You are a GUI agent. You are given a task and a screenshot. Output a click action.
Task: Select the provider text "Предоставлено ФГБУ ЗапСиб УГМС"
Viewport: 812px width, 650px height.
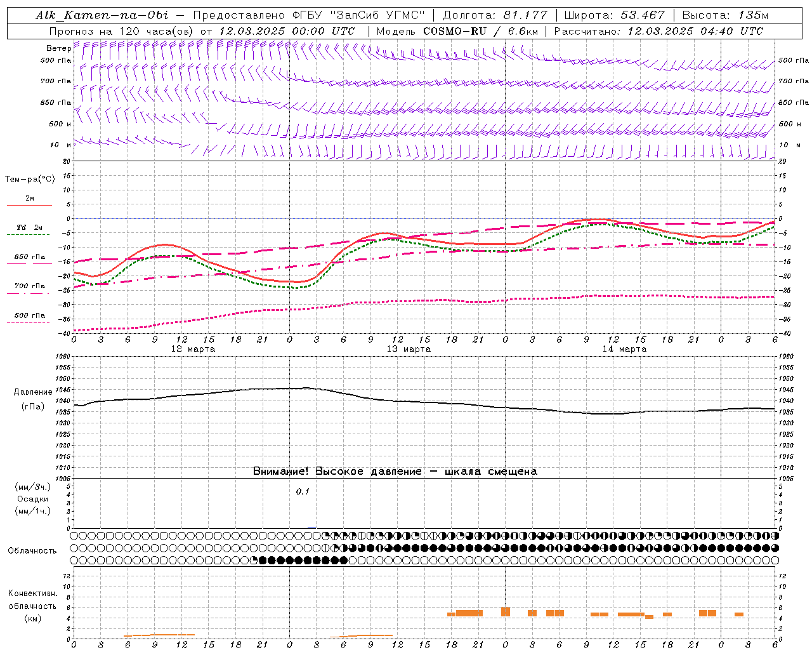tap(308, 15)
